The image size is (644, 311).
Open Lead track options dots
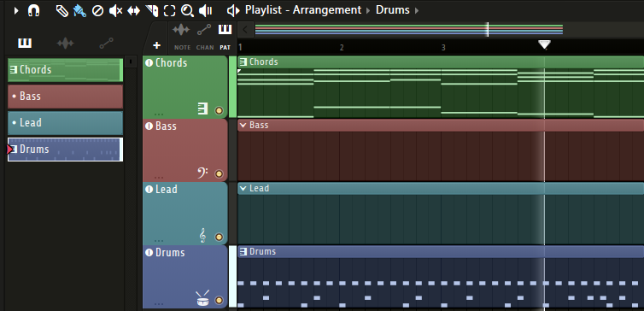[x=159, y=240]
